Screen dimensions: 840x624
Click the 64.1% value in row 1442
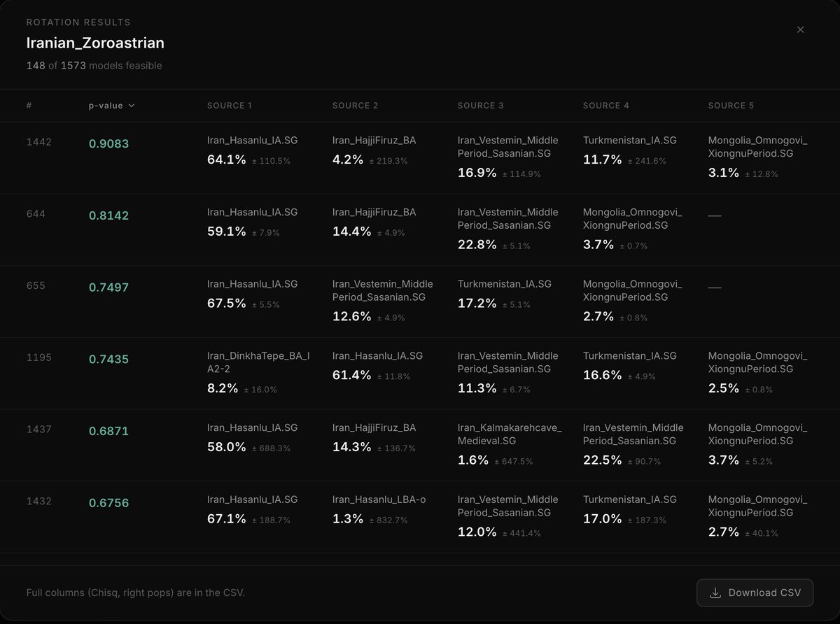(x=227, y=159)
